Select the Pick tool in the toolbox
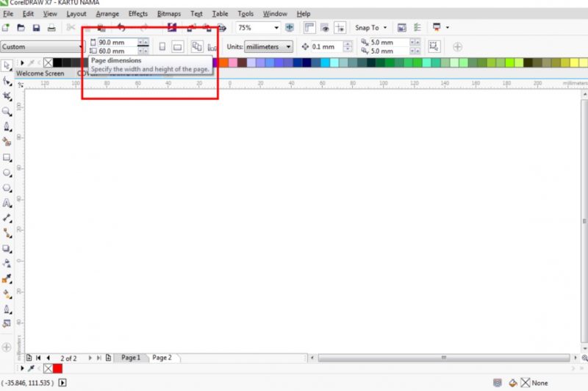 [7, 65]
